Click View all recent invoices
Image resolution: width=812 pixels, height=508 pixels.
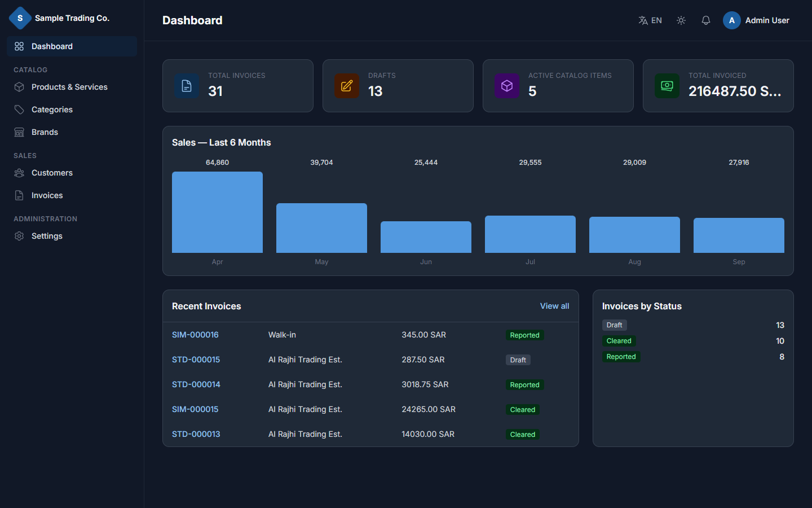[554, 306]
